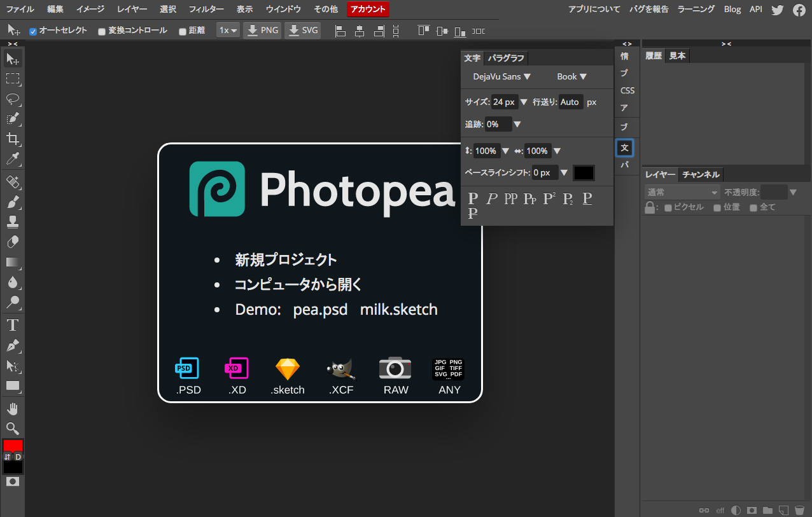Select the Brush tool
812x517 pixels.
tap(12, 202)
